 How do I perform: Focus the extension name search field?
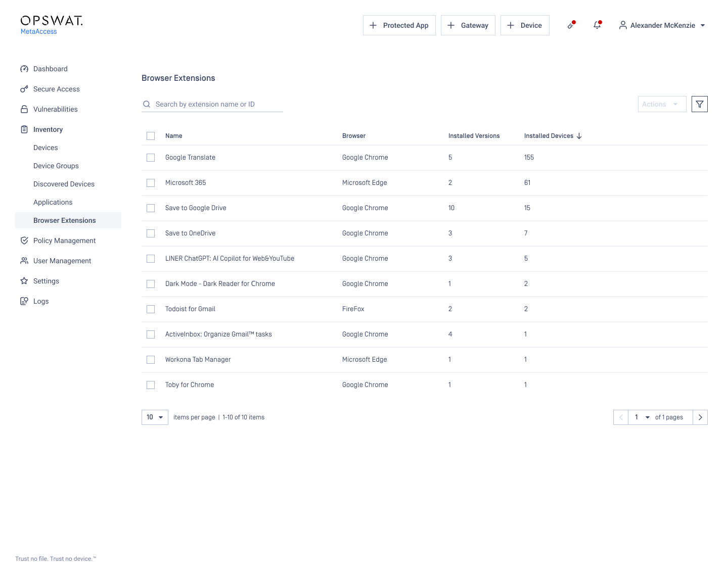coord(212,104)
